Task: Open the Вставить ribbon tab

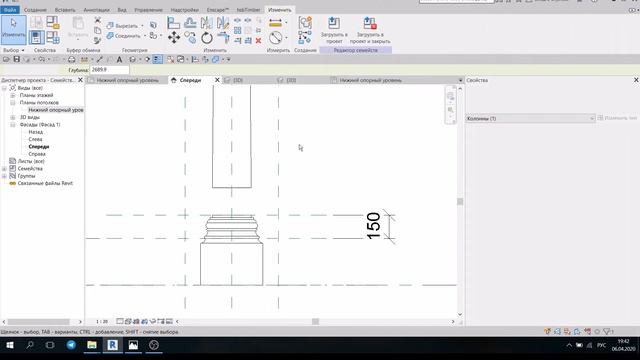Action: coord(65,10)
